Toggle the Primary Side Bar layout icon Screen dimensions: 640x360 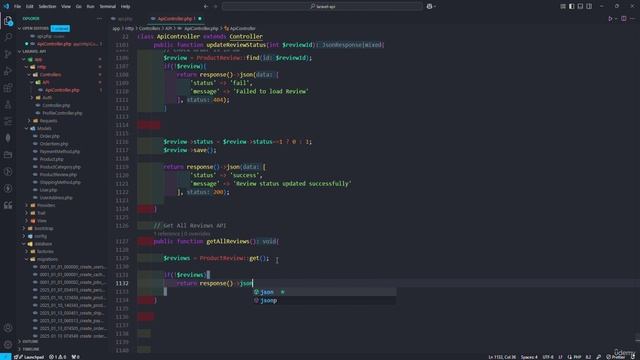point(571,7)
